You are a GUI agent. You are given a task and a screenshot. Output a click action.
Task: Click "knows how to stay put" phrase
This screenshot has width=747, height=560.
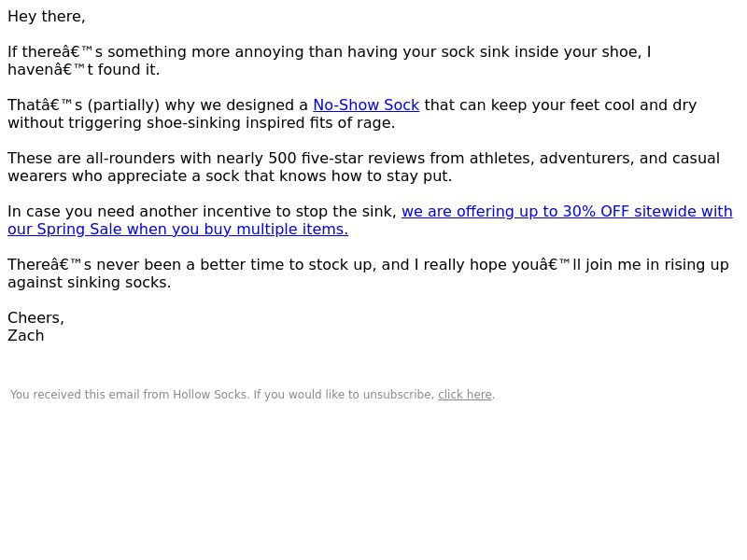pos(365,176)
